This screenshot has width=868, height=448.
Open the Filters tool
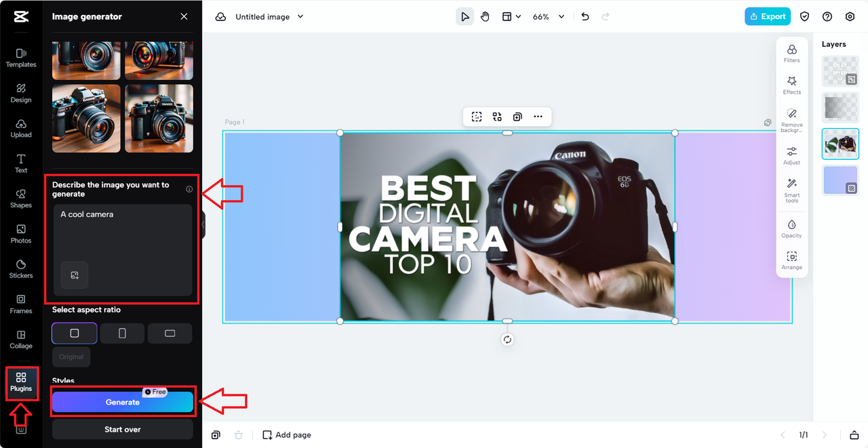[x=791, y=54]
